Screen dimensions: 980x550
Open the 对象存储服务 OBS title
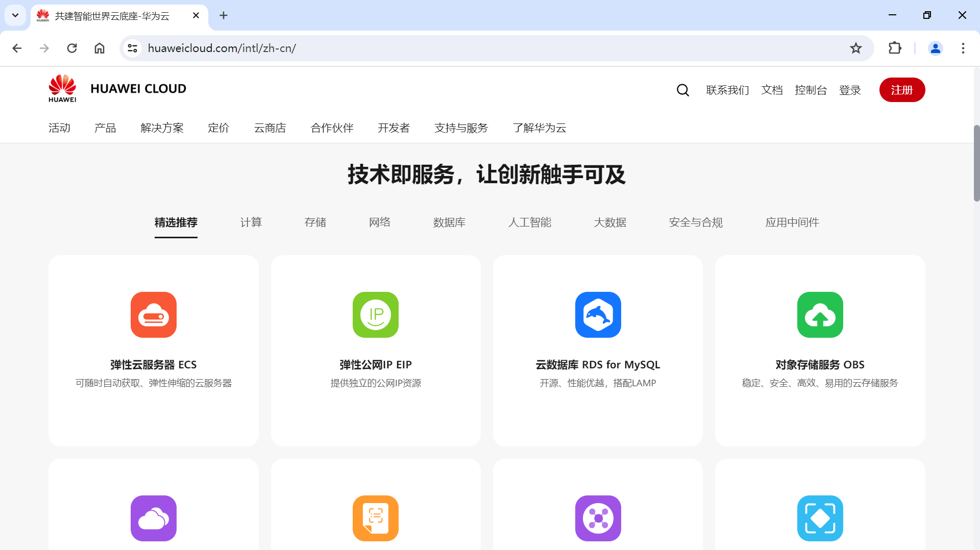(x=820, y=365)
